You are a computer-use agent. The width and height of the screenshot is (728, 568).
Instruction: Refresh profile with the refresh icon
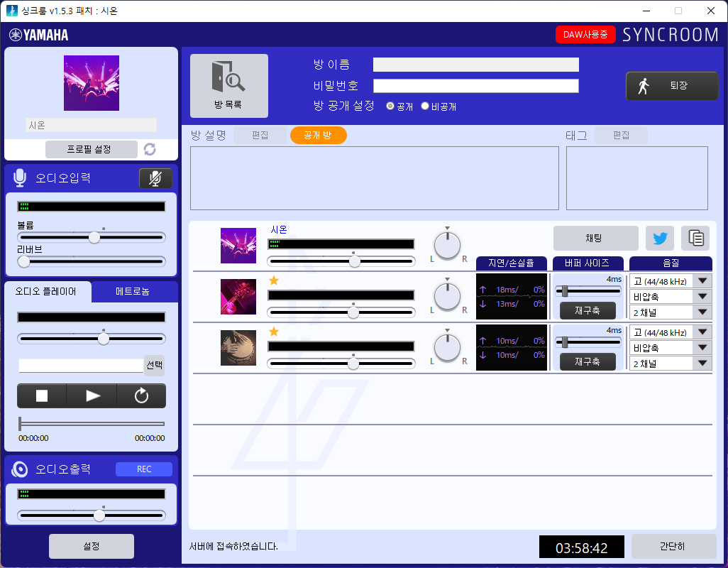(x=149, y=149)
